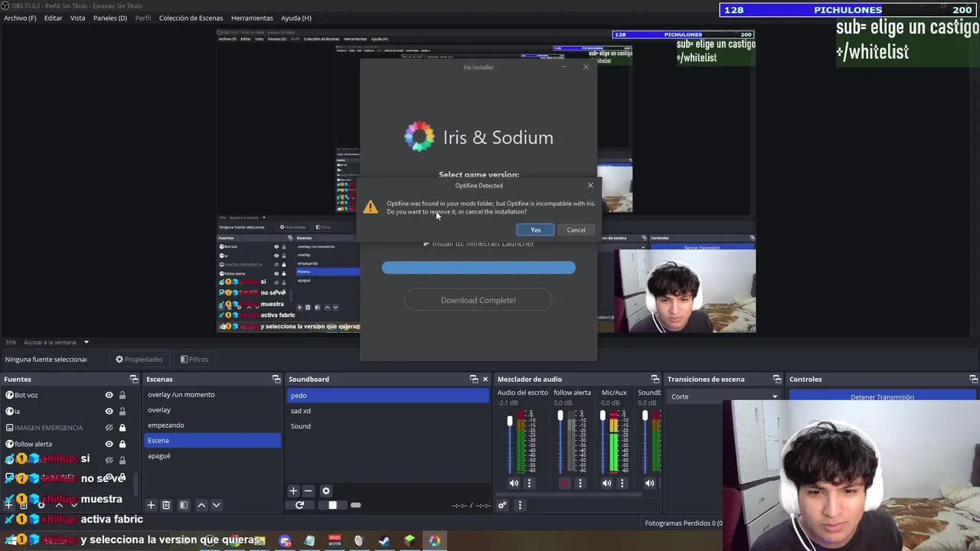Add a new scene with the plus icon
The height and width of the screenshot is (551, 980).
[151, 505]
